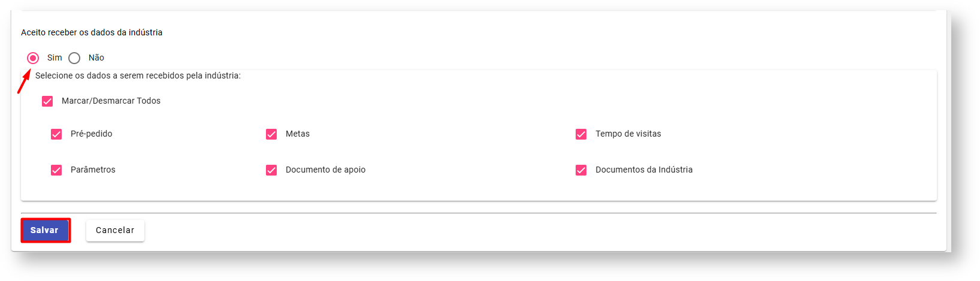Viewport: 980px width, 281px height.
Task: Click the 'Marcar/Desmarcar Todos' label text
Action: (x=111, y=101)
